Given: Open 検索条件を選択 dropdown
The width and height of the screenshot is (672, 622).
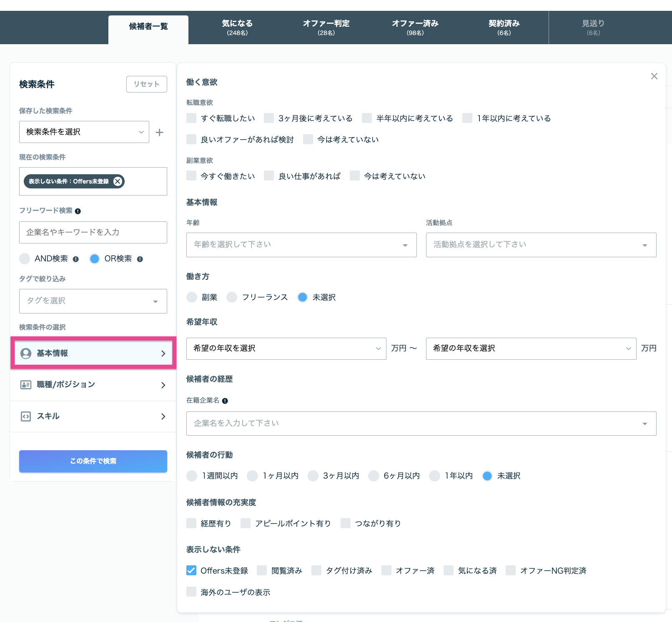Looking at the screenshot, I should click(84, 132).
